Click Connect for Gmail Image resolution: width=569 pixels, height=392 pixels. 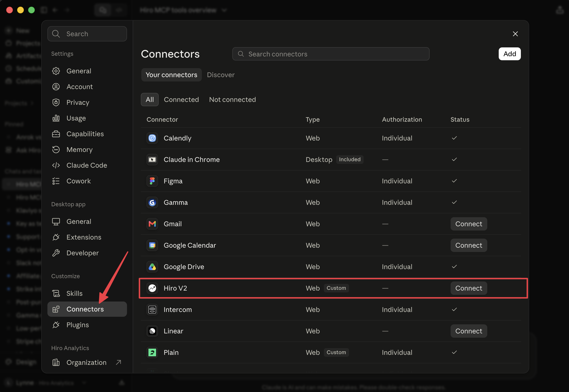[x=468, y=224]
